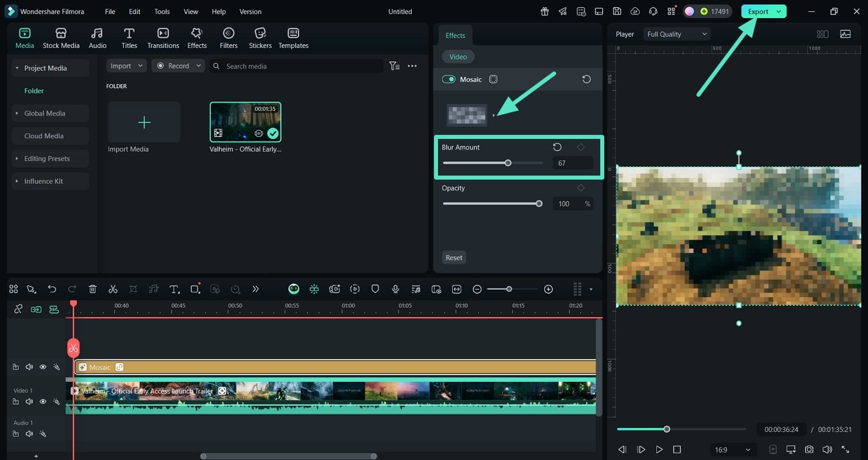Open the Tools menu

(x=162, y=11)
